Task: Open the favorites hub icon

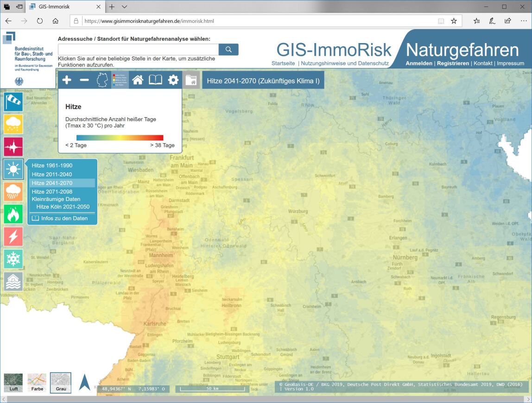Action: (477, 21)
